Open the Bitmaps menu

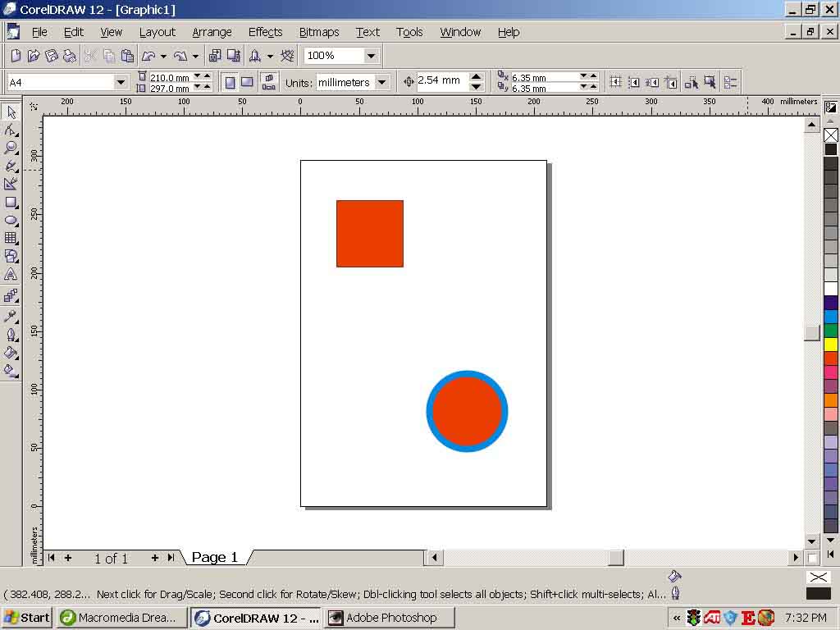pos(319,32)
